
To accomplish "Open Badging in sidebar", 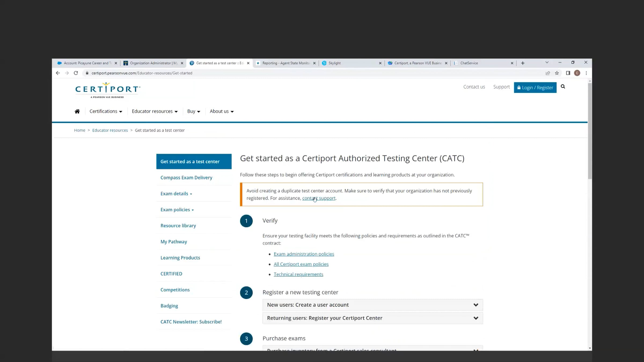I will (169, 306).
